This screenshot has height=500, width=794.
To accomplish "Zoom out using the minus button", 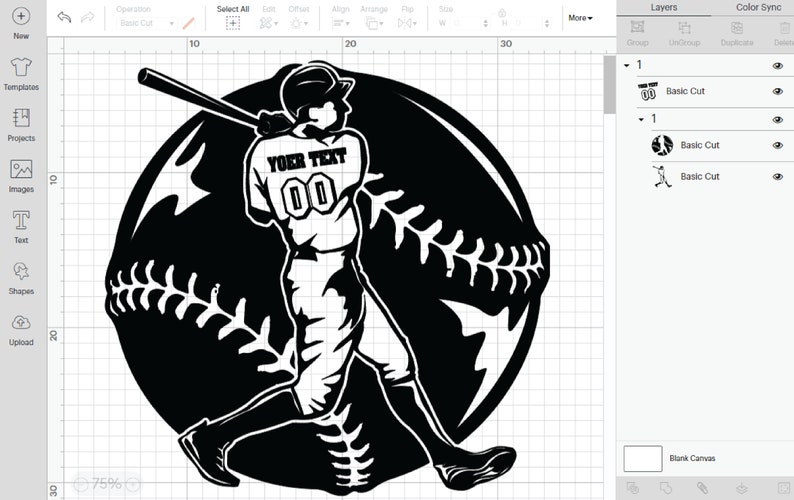I will point(81,484).
